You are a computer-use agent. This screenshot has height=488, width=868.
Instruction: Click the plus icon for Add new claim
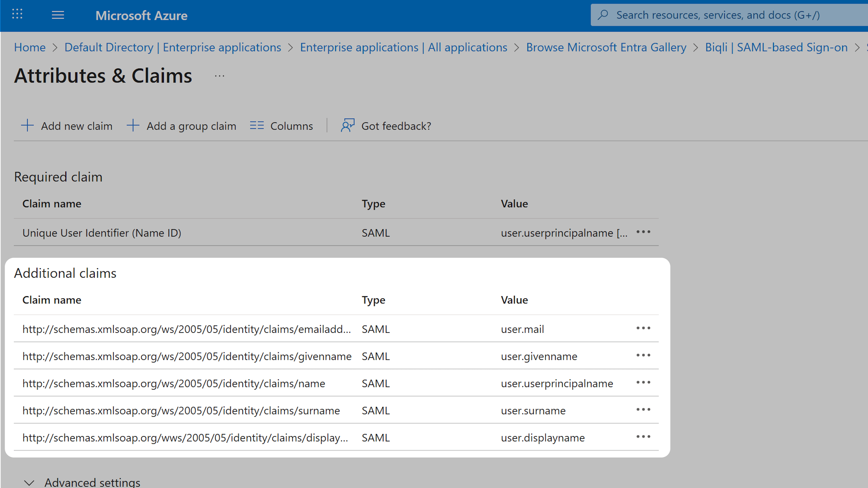(x=27, y=125)
